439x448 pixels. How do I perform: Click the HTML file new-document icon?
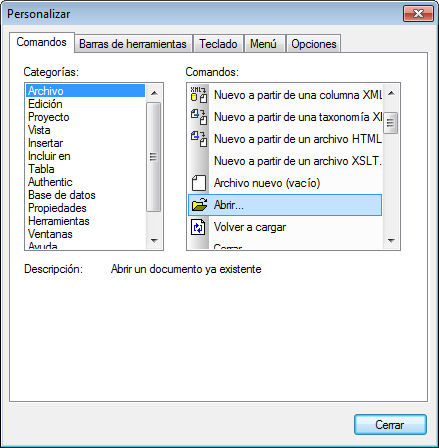199,139
